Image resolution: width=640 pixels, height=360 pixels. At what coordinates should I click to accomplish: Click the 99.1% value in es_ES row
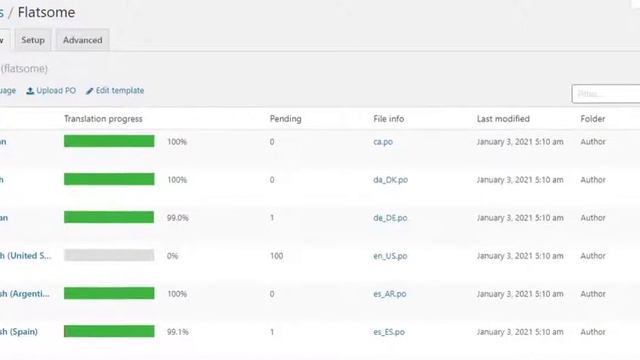click(x=178, y=332)
